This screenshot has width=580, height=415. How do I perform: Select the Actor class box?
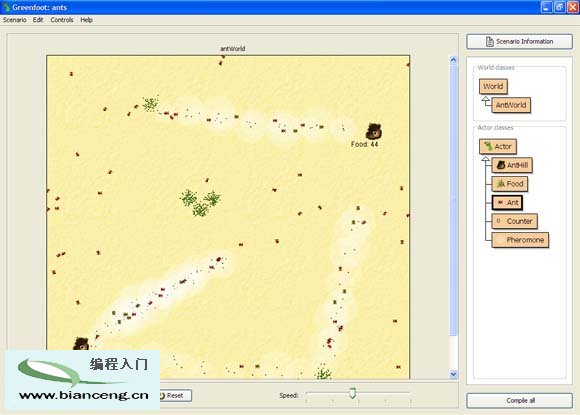498,146
